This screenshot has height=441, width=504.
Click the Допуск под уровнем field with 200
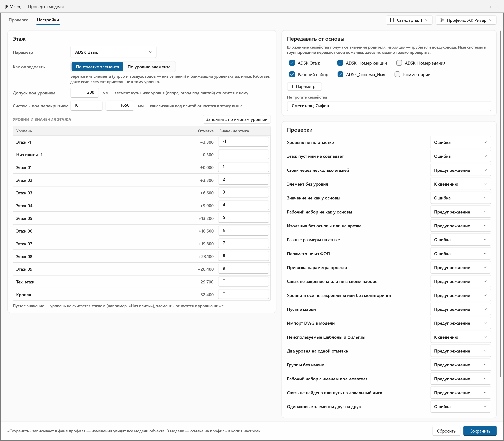(x=85, y=92)
